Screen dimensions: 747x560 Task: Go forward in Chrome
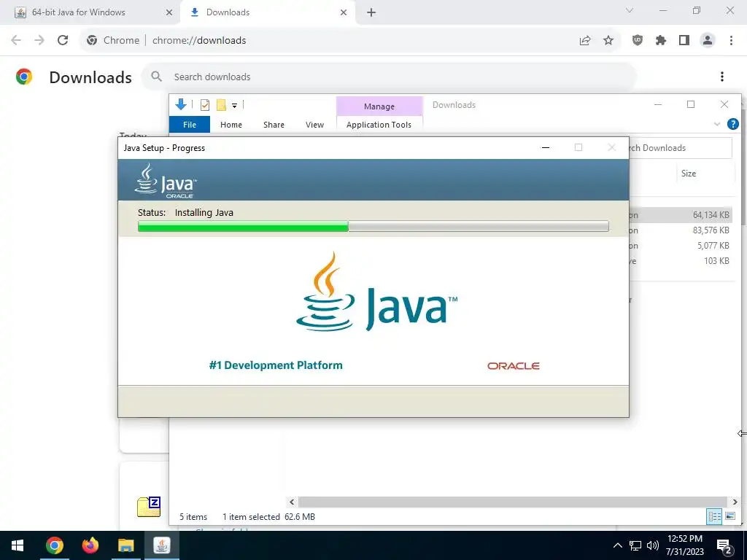(39, 41)
